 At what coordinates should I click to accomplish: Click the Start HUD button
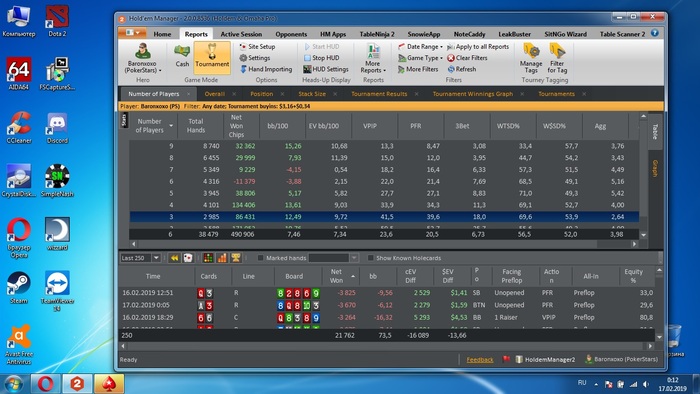tap(321, 46)
